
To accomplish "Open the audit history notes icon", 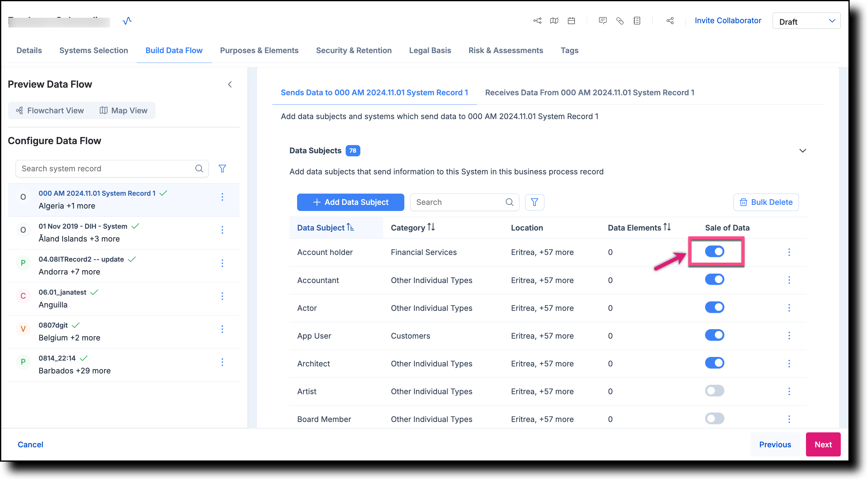I will tap(637, 20).
